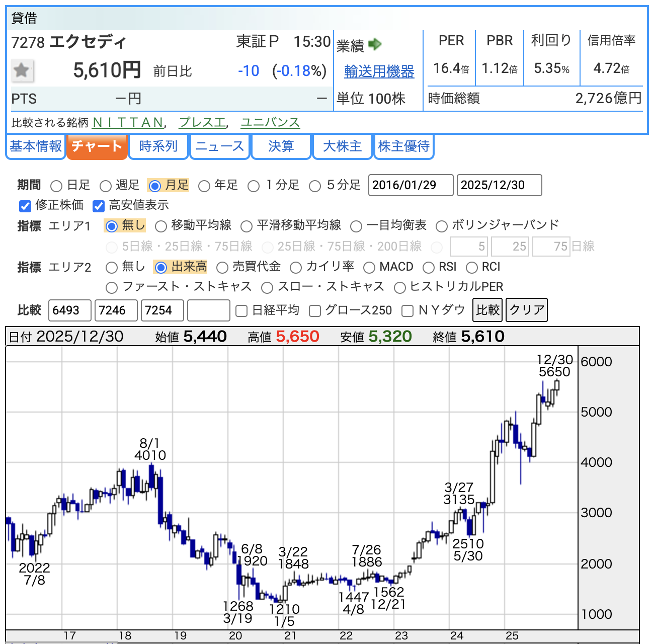Select the 週足 weekly period radio

[106, 186]
